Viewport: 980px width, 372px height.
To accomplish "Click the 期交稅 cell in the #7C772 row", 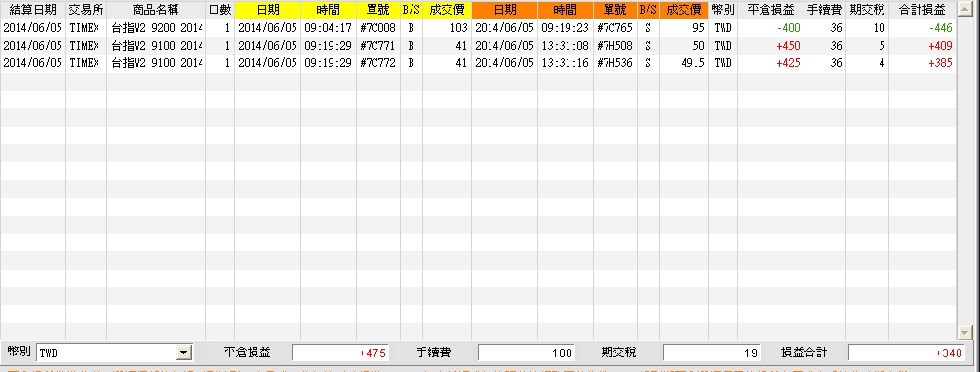I will (868, 63).
